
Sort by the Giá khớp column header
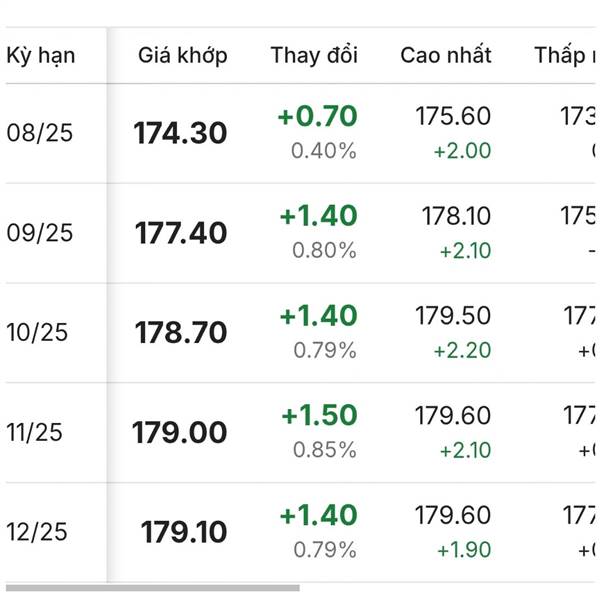tap(183, 55)
